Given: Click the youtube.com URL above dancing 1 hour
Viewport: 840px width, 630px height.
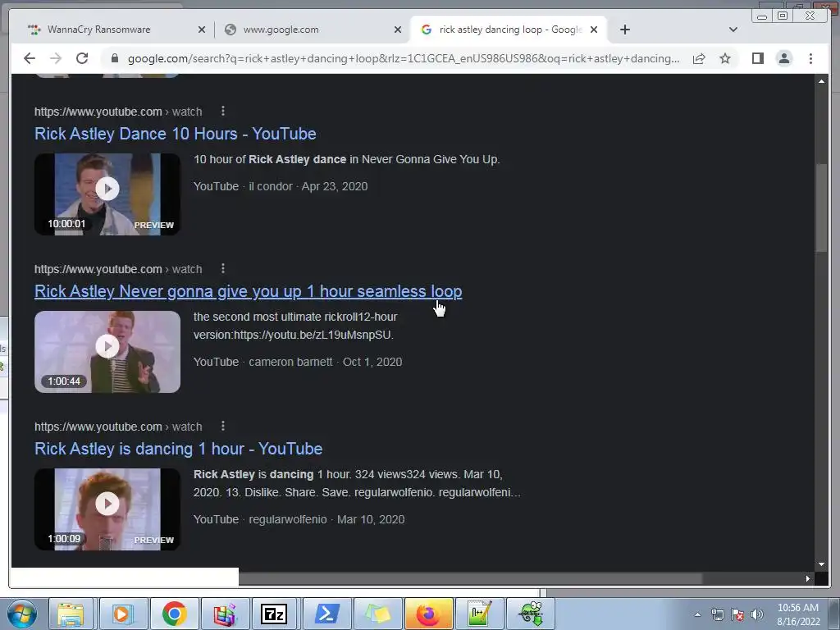Looking at the screenshot, I should click(118, 427).
